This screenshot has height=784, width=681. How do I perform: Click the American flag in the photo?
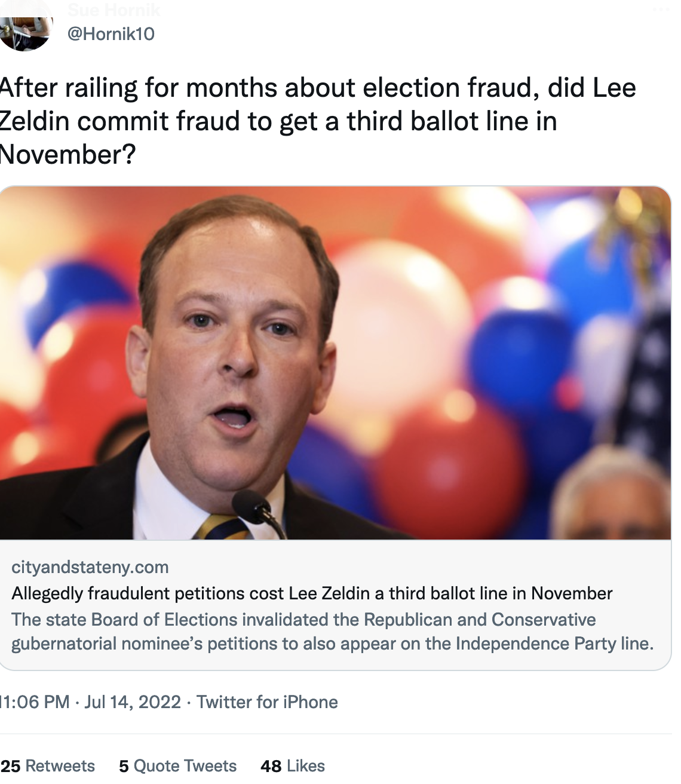coord(651,388)
